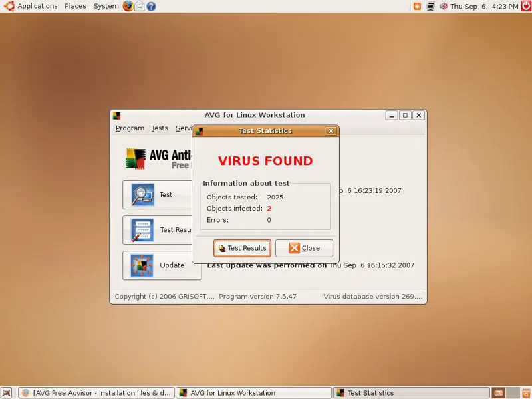Screen dimensions: 532x399
Task: Click the Update icon with red arrows
Action: [142, 265]
